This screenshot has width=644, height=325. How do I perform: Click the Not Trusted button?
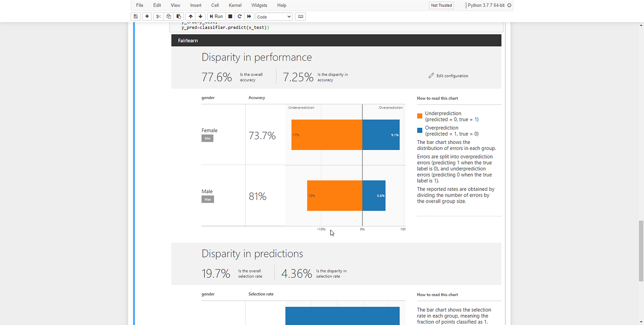[x=441, y=5]
